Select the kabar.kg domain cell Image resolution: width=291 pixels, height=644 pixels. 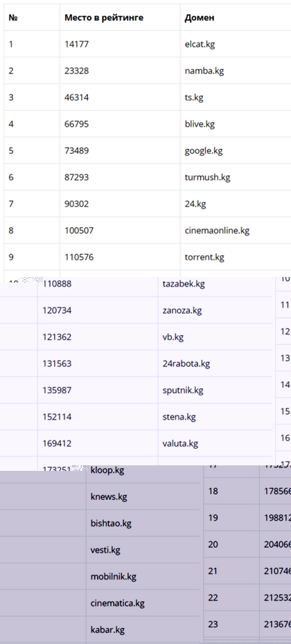[x=107, y=629]
